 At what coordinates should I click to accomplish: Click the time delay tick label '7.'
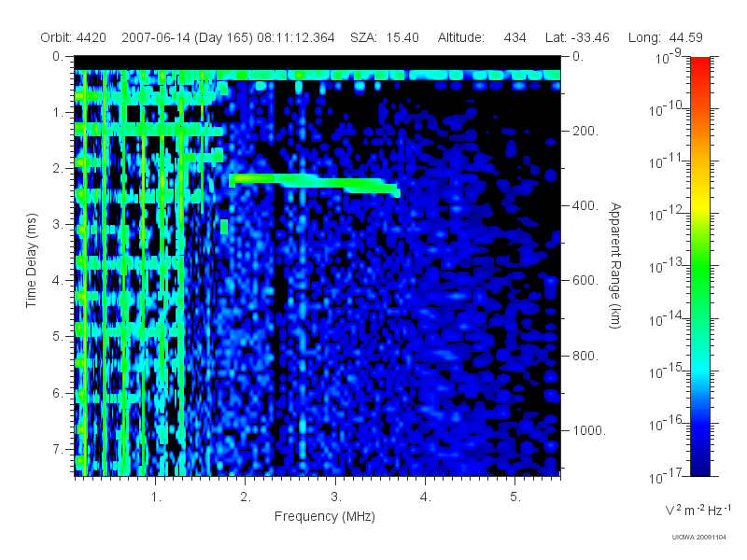58,449
